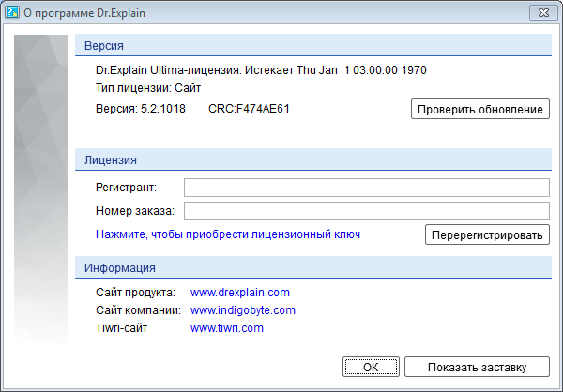Open the www.tiwri.com link
Screen dimensions: 563x392
click(x=227, y=328)
